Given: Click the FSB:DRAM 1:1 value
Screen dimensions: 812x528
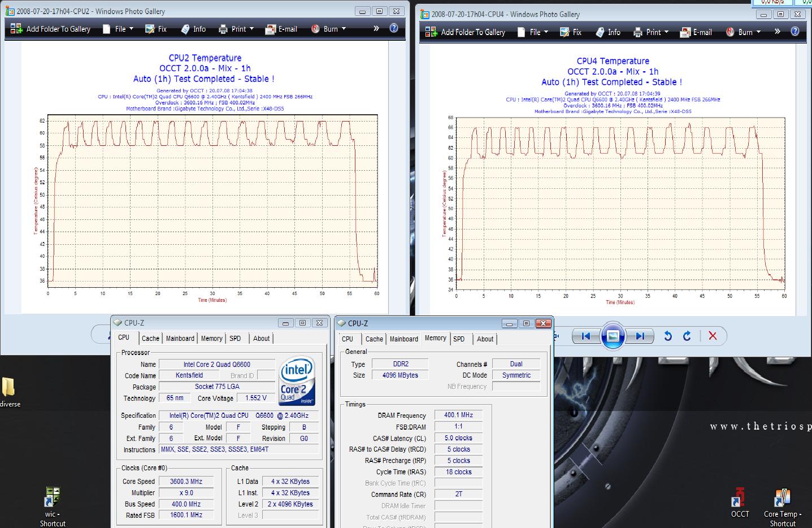Looking at the screenshot, I should (x=458, y=427).
